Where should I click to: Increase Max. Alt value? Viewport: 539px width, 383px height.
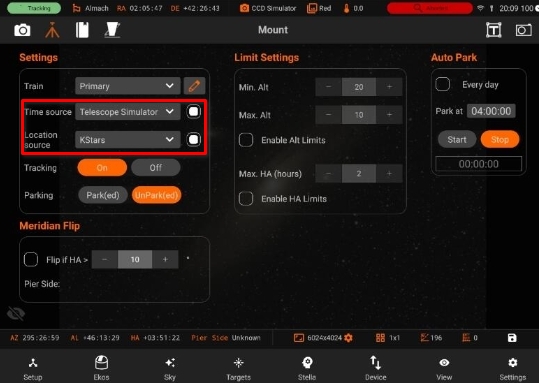point(389,115)
